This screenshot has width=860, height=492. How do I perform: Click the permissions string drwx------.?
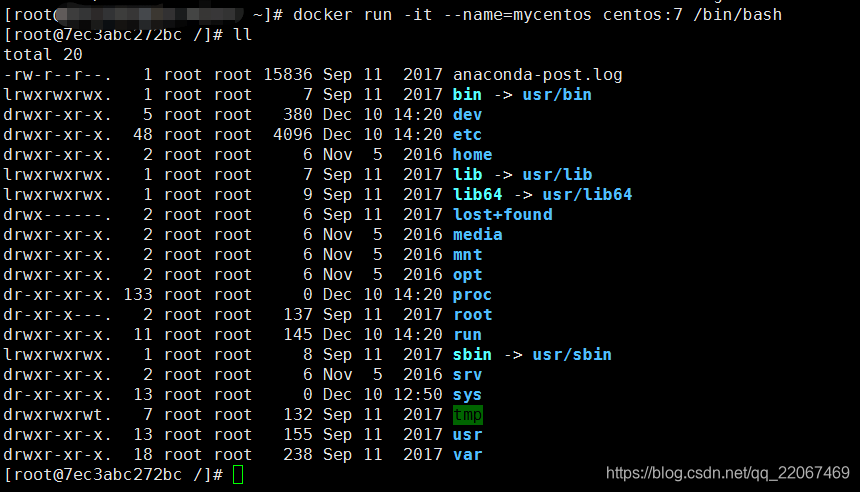click(x=58, y=214)
